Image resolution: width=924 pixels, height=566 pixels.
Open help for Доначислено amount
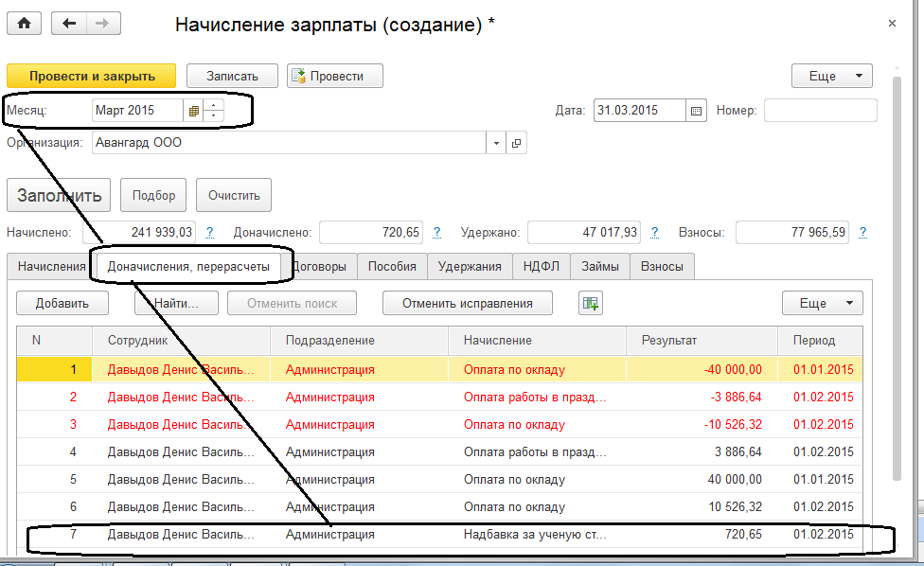(x=436, y=232)
